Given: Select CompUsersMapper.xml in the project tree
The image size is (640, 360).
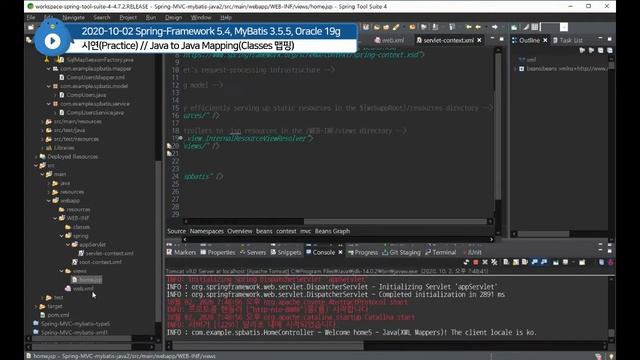Looking at the screenshot, I should coord(92,77).
